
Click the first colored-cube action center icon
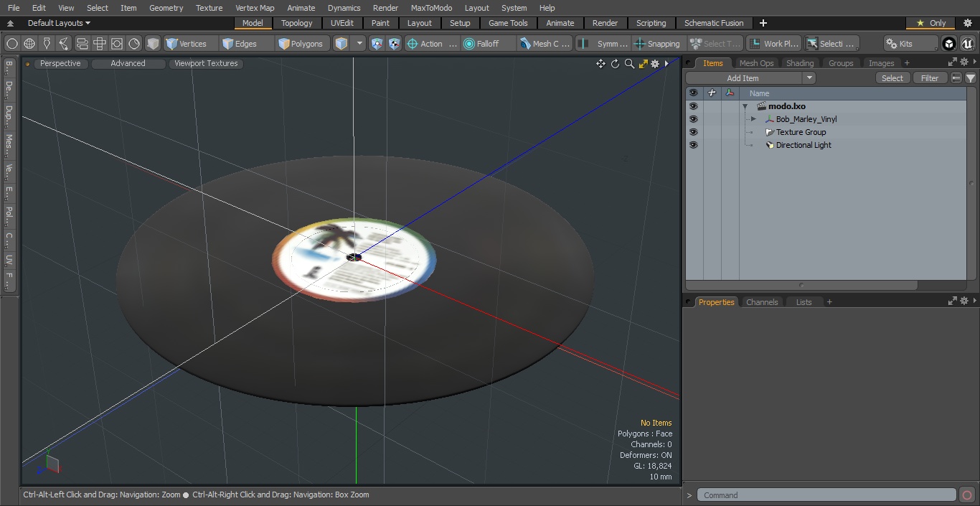[x=377, y=44]
